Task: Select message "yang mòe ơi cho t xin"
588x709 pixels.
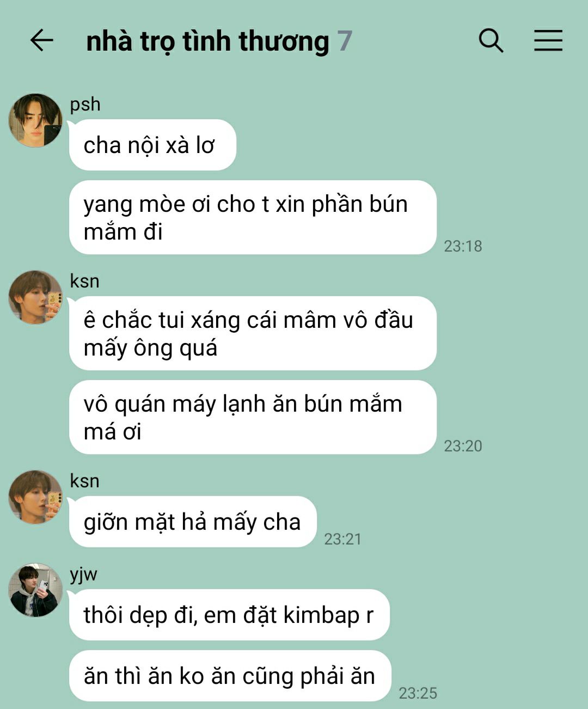Action: pyautogui.click(x=253, y=217)
